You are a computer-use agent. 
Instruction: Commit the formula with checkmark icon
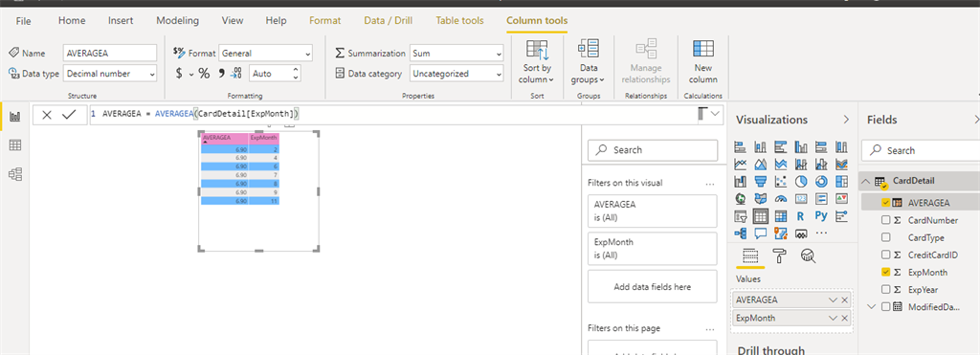coord(69,115)
